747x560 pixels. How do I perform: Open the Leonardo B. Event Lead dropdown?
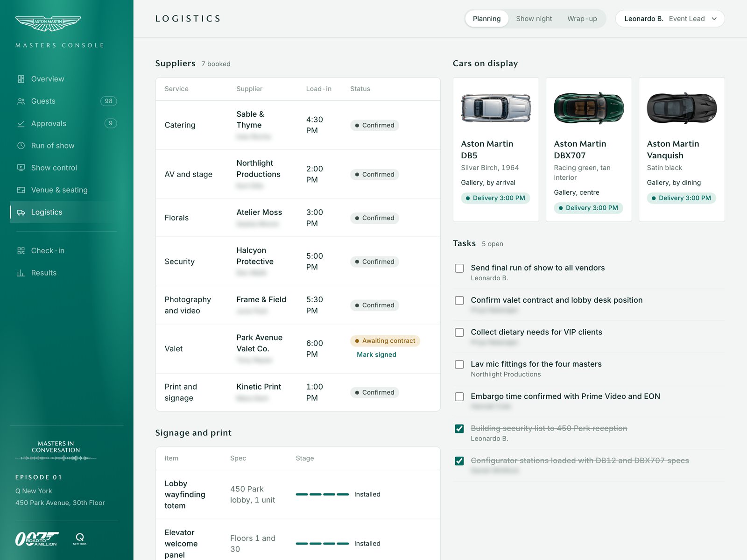coord(670,19)
